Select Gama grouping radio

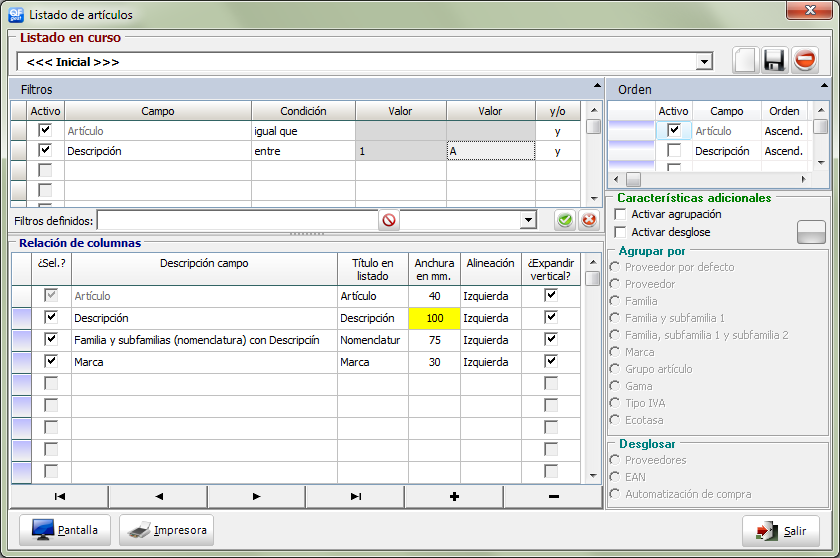tap(615, 386)
